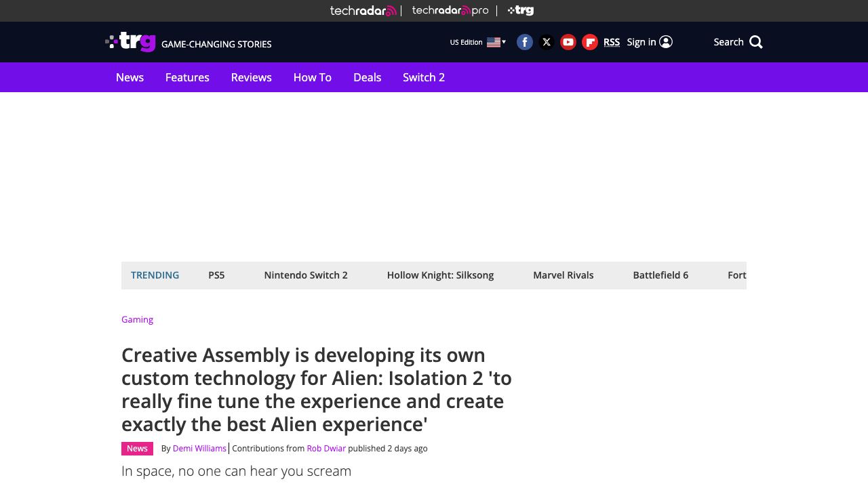The width and height of the screenshot is (868, 488).
Task: Click the 'published 2 days ago' text
Action: [388, 449]
